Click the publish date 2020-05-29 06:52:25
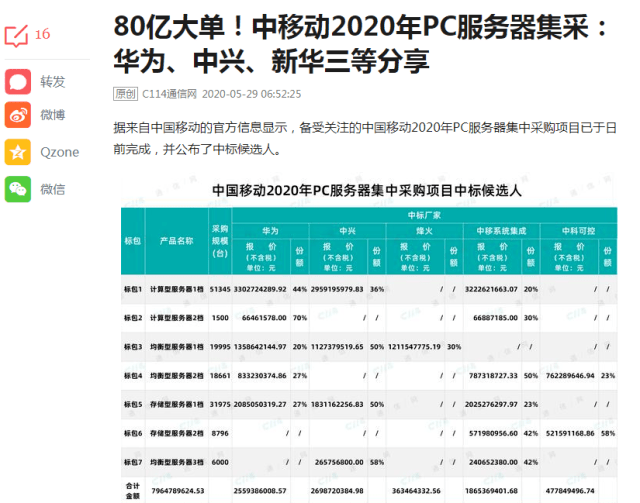The width and height of the screenshot is (640, 503). (251, 94)
